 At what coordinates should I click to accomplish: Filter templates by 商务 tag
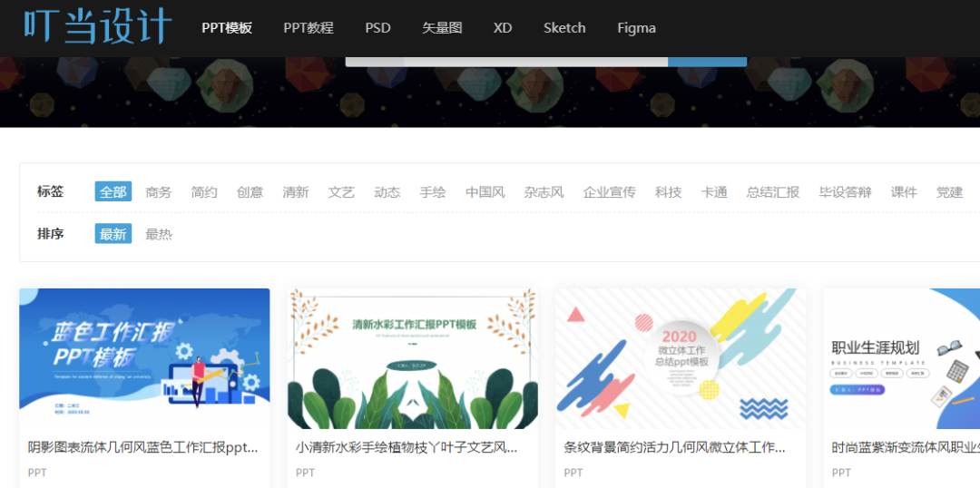(159, 191)
